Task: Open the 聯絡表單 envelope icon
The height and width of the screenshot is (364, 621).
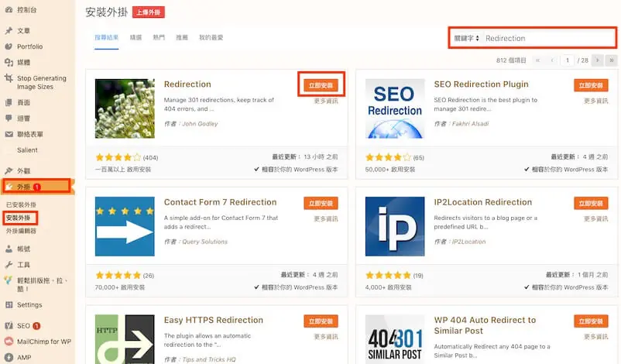Action: 9,134
